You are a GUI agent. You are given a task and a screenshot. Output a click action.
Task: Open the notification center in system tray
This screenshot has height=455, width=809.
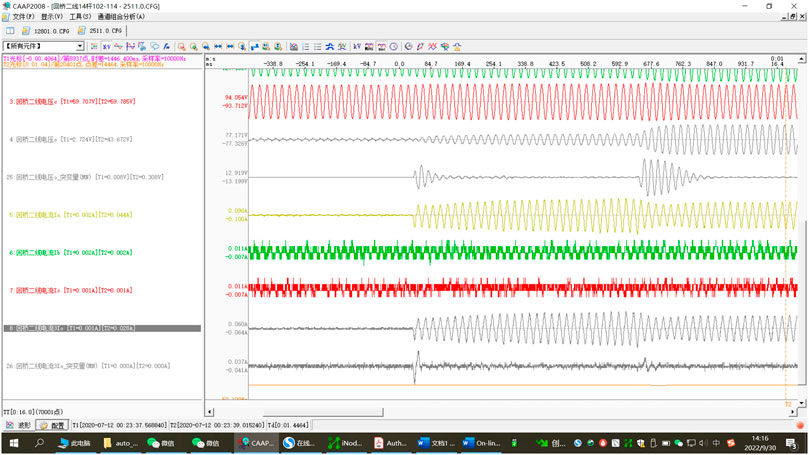[792, 443]
